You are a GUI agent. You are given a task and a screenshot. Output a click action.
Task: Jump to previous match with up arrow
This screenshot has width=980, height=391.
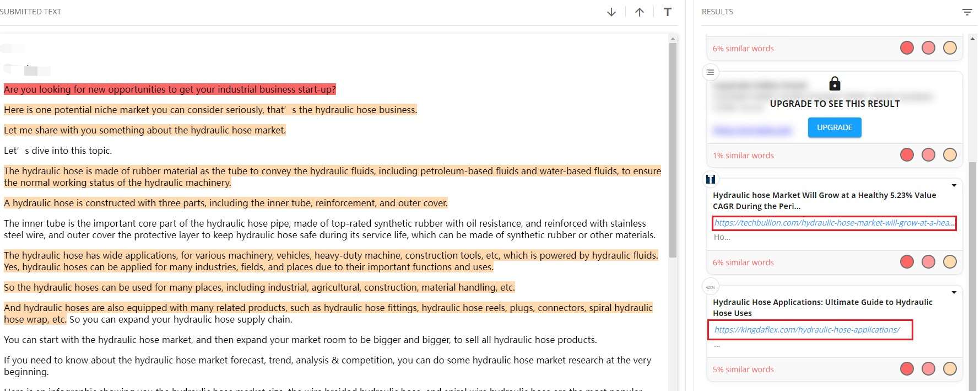pyautogui.click(x=639, y=12)
